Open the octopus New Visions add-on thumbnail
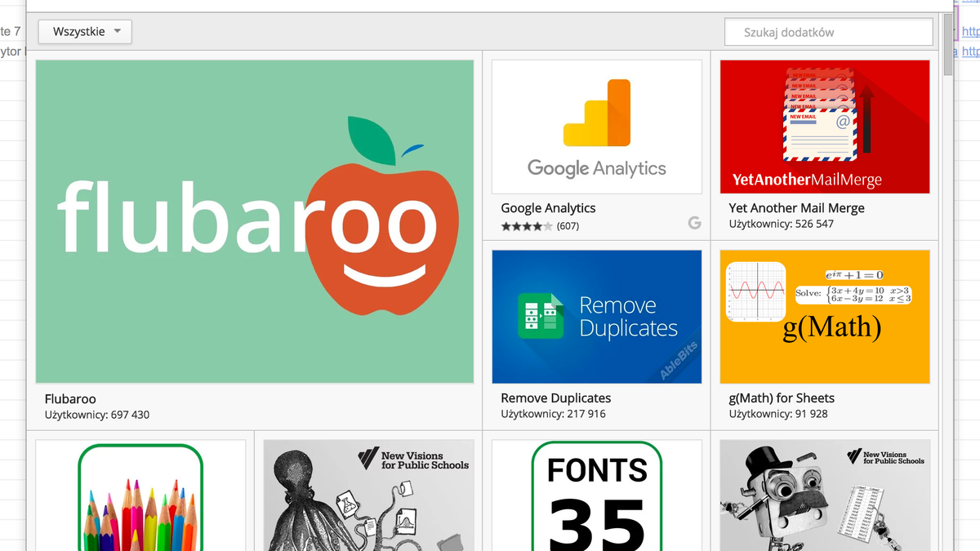980x551 pixels. pyautogui.click(x=369, y=495)
